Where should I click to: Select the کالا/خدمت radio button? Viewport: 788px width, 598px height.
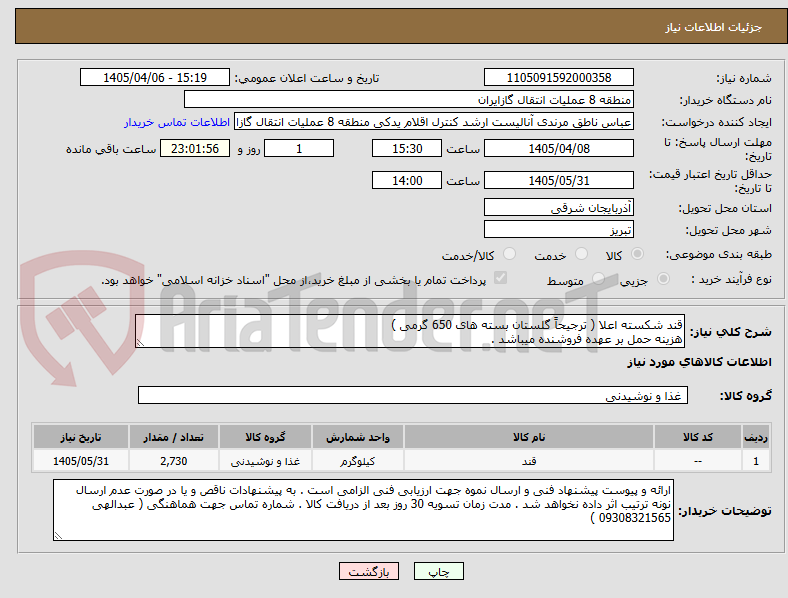tap(510, 254)
